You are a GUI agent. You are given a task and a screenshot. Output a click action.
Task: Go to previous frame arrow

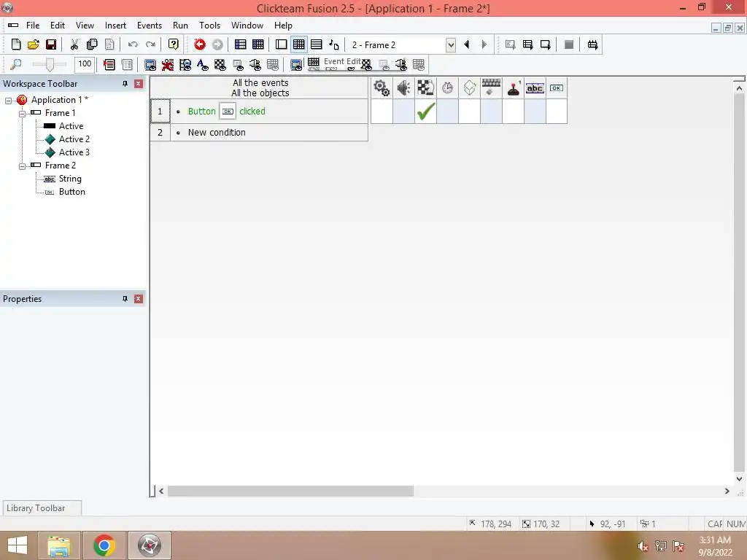(467, 44)
